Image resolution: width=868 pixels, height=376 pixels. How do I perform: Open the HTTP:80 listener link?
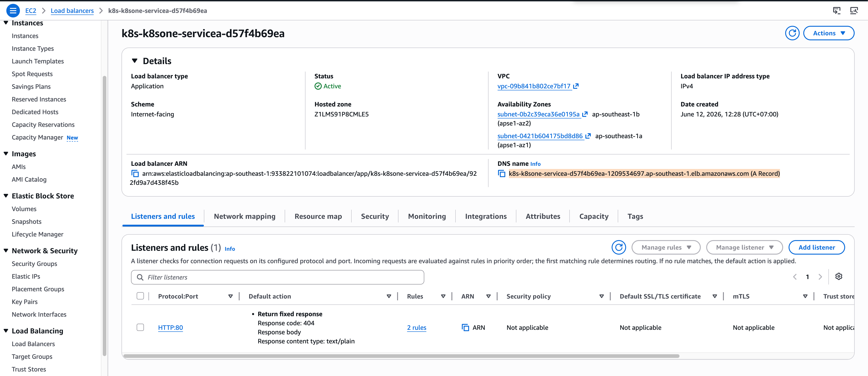click(171, 328)
